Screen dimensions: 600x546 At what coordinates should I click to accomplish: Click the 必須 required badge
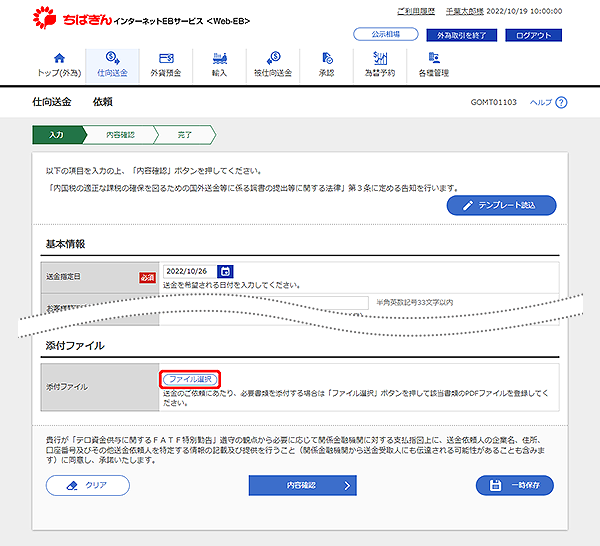(x=147, y=278)
